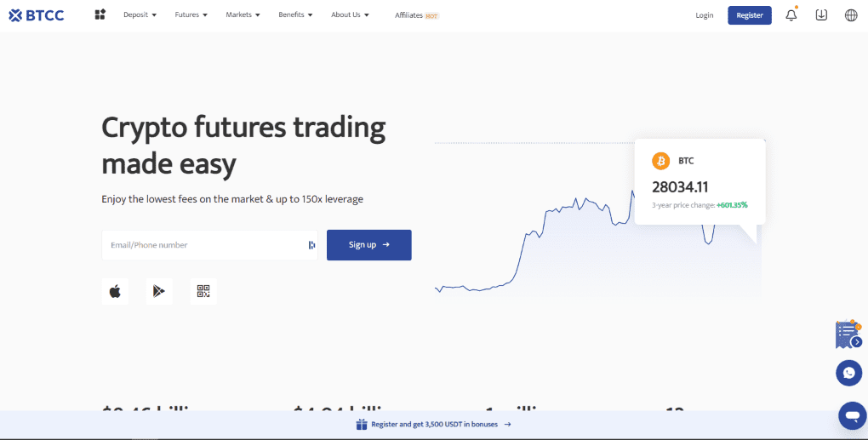Open the About Us menu
The width and height of the screenshot is (868, 440).
(x=350, y=15)
